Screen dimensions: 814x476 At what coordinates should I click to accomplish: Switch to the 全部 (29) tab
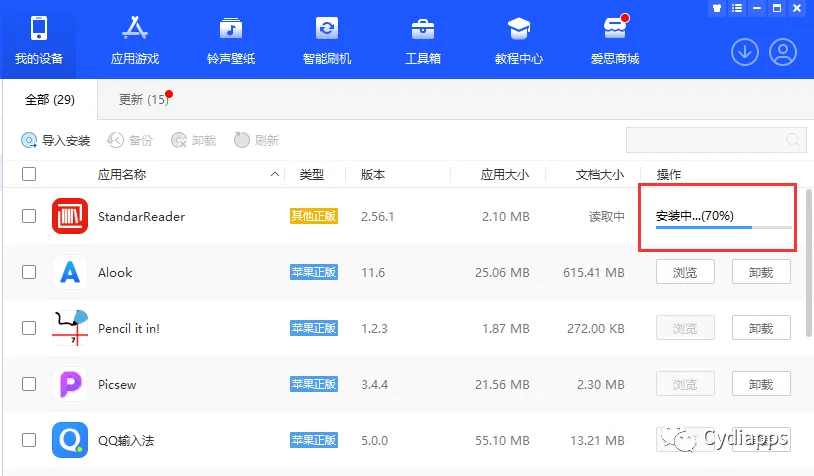pyautogui.click(x=50, y=99)
